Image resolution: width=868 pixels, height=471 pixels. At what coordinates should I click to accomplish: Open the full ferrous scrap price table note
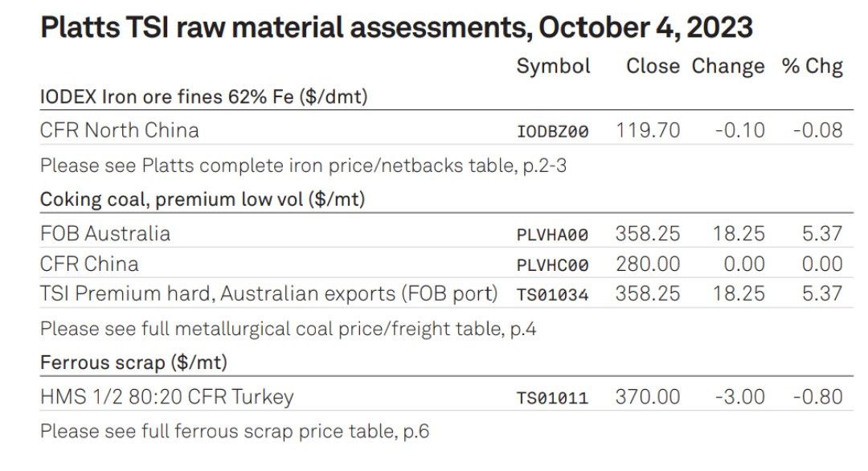pos(235,431)
